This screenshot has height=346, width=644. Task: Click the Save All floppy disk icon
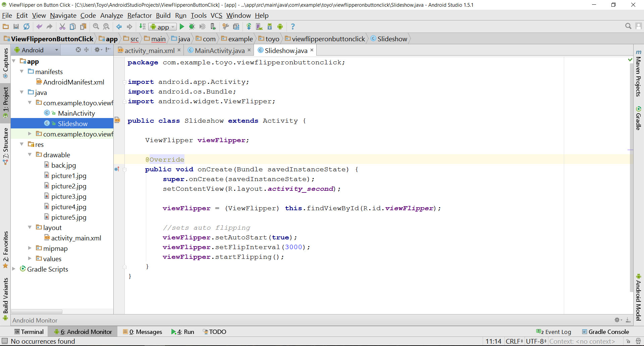16,27
